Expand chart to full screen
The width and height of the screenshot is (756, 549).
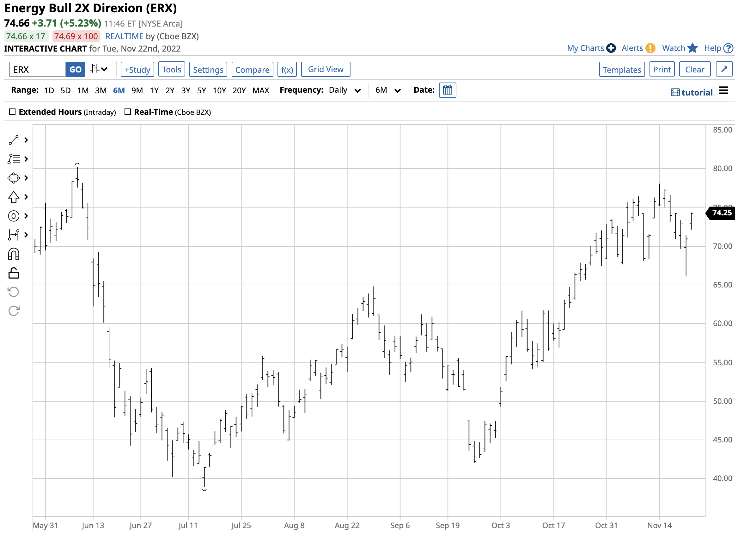[724, 69]
